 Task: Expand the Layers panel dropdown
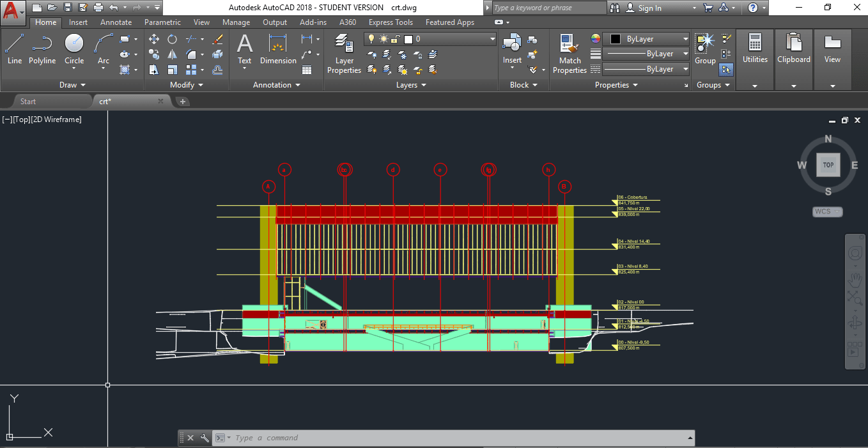tap(411, 85)
